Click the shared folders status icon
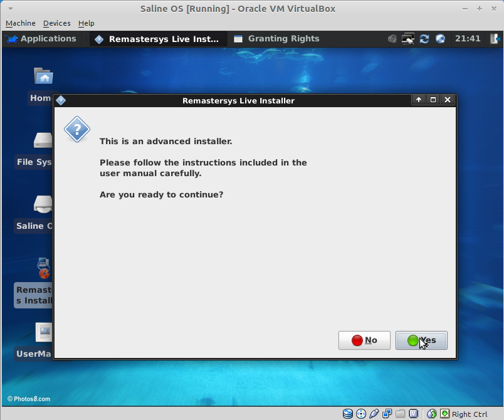This screenshot has height=420, width=504. coord(400,414)
